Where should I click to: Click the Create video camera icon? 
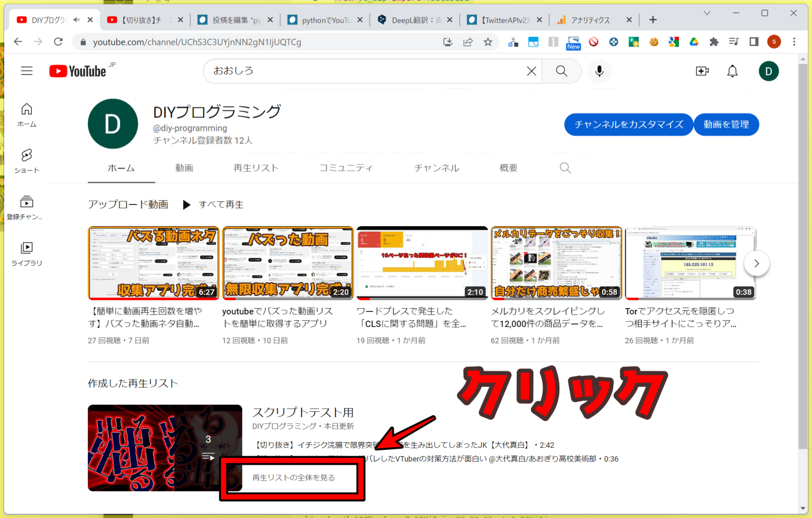702,71
